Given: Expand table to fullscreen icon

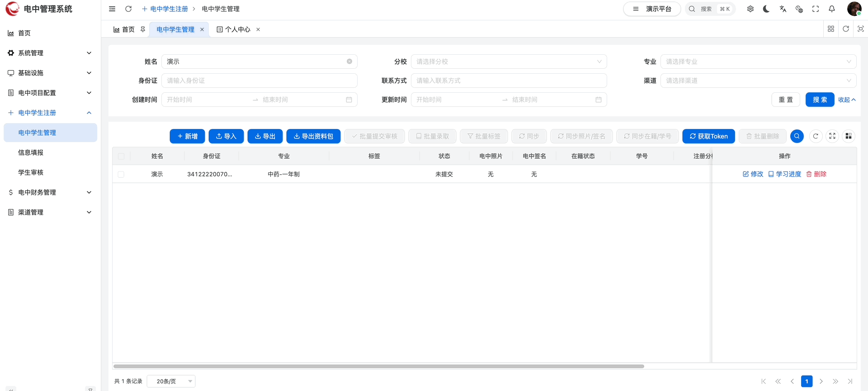Looking at the screenshot, I should coord(832,136).
